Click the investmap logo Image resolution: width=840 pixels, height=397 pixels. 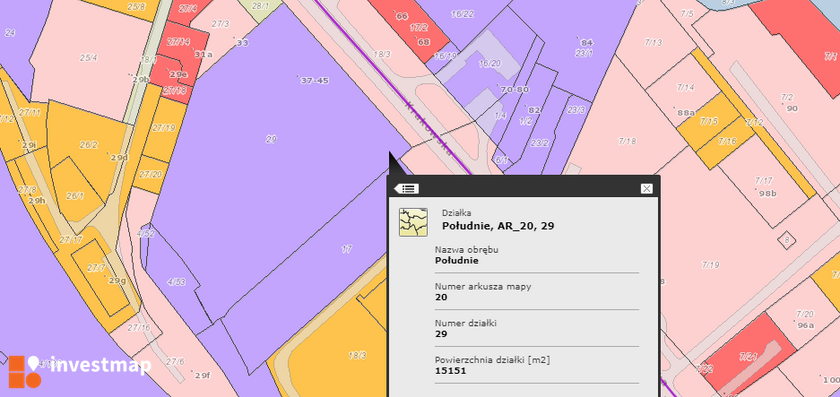point(79,371)
